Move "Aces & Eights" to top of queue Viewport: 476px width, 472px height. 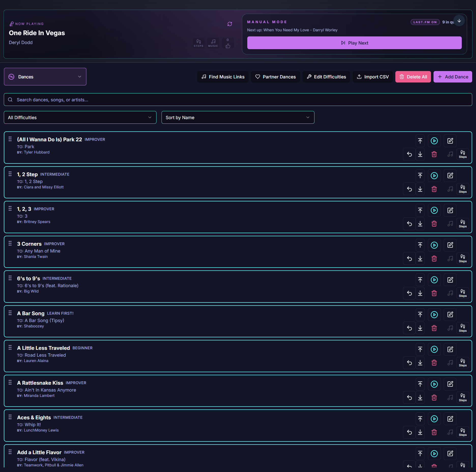pos(420,419)
